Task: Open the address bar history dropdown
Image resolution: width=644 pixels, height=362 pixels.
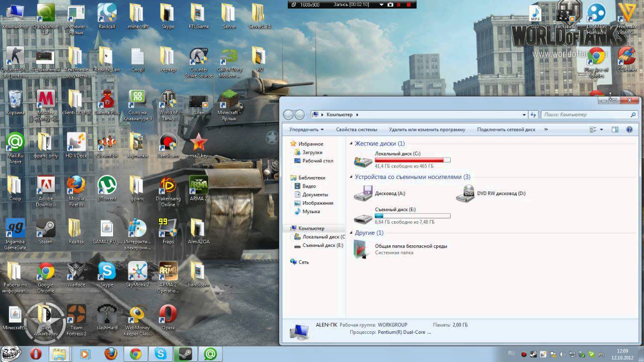Action: click(x=524, y=115)
